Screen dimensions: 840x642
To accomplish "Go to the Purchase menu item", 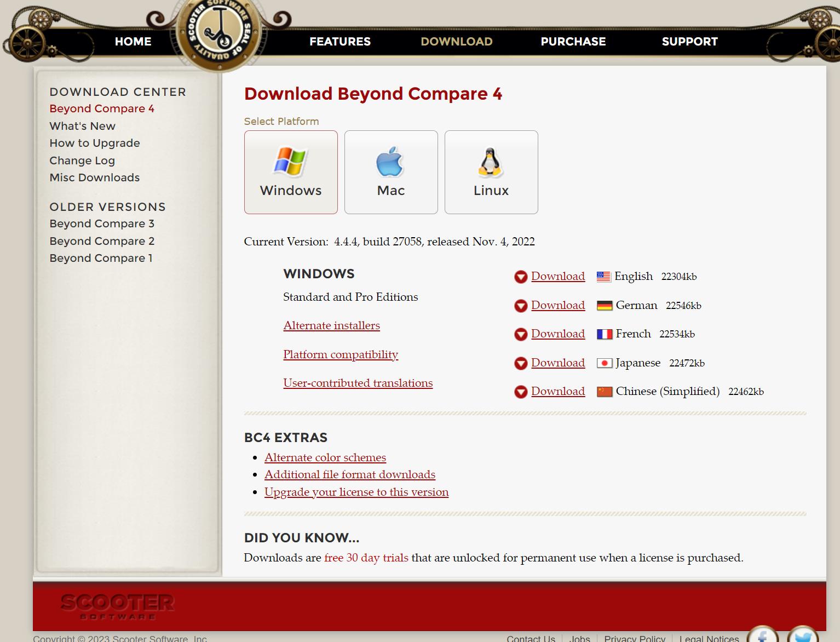I will coord(573,42).
